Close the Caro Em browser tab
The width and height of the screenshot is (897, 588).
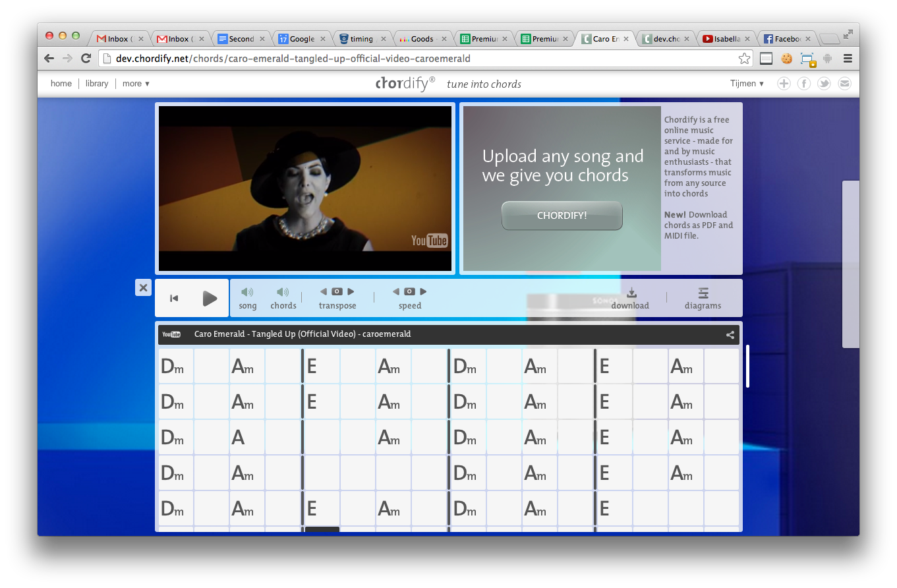626,39
